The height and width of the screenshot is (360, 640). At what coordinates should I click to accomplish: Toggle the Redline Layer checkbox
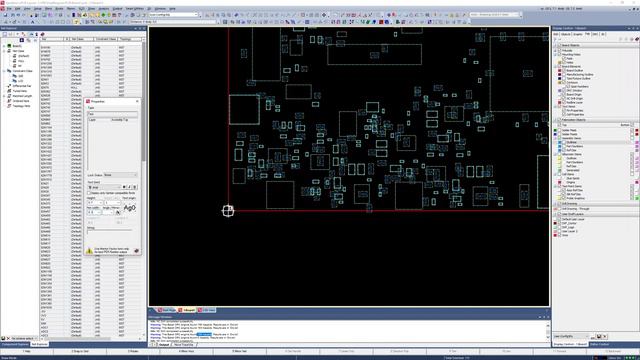pos(564,102)
